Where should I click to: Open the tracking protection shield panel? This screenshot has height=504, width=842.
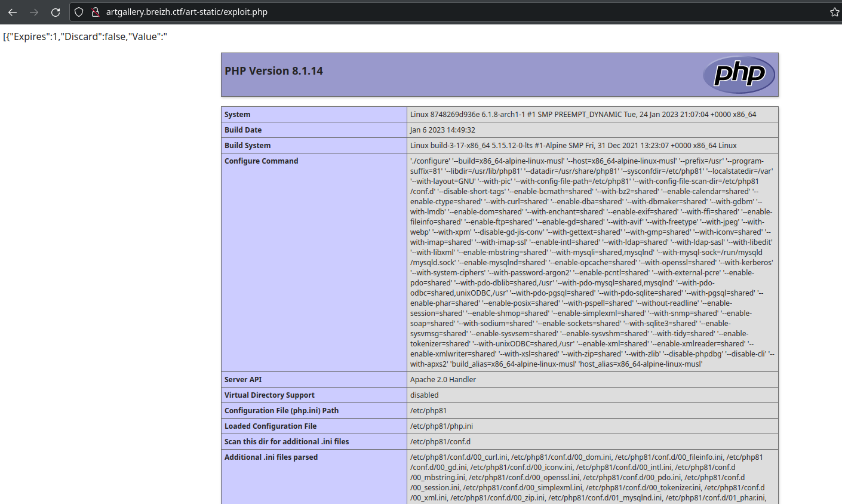coord(78,11)
